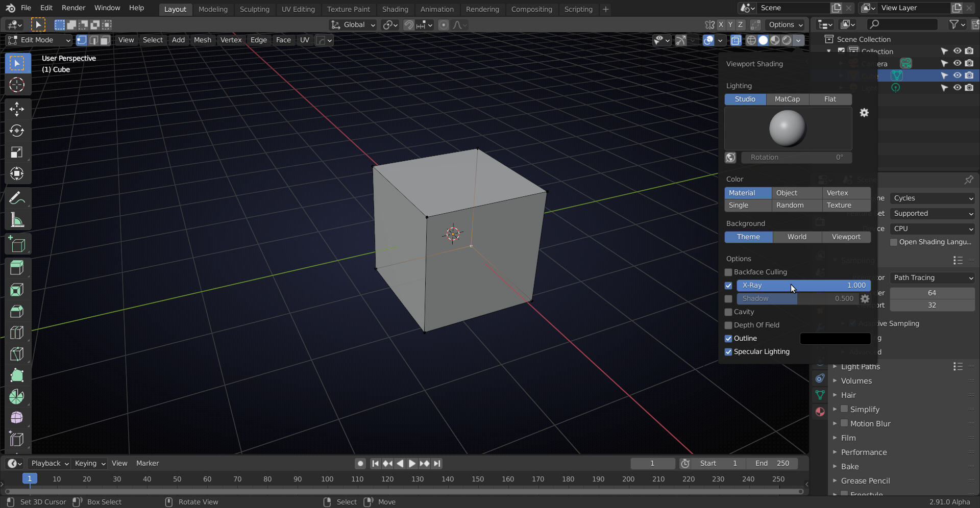Disable Specular Lighting checkbox
Viewport: 980px width, 508px height.
(x=728, y=352)
